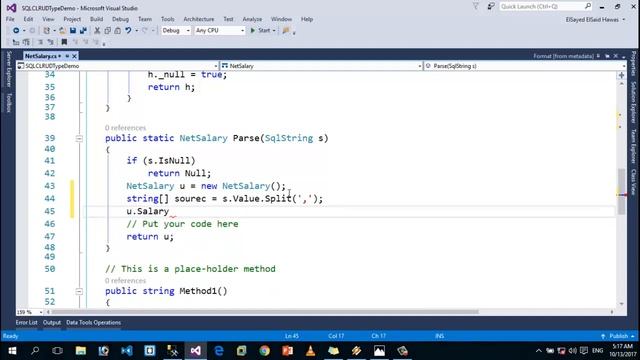Open the Analyze menu
The height and width of the screenshot is (360, 640).
[252, 19]
